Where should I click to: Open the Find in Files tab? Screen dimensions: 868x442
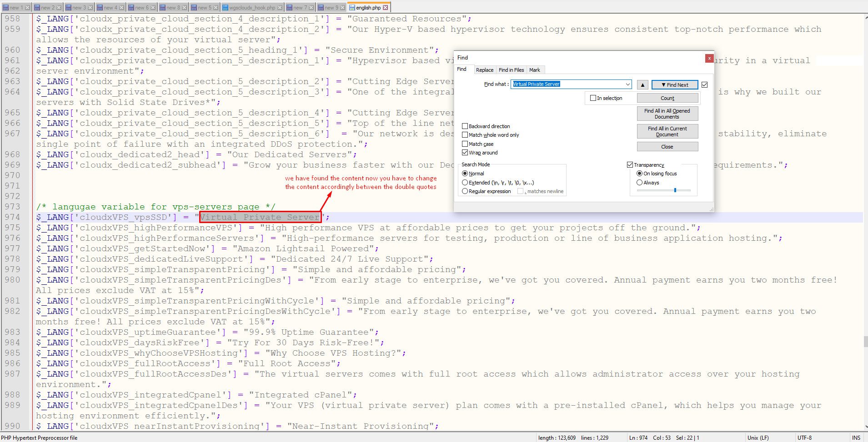(511, 70)
